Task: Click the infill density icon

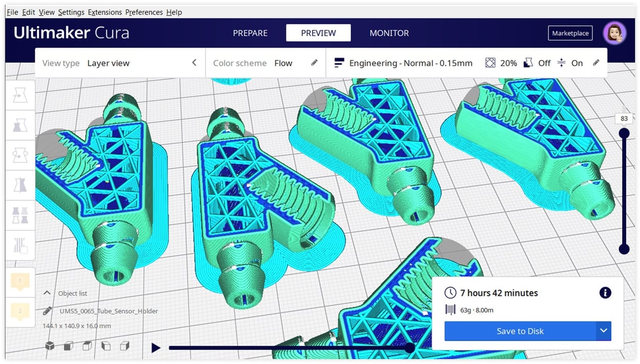Action: click(x=491, y=63)
